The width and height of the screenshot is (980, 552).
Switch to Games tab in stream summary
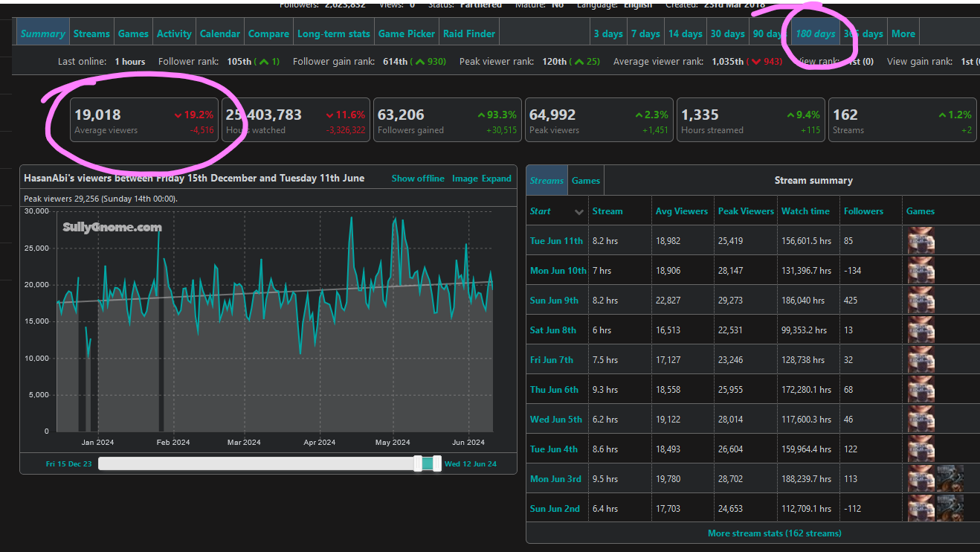pos(586,181)
